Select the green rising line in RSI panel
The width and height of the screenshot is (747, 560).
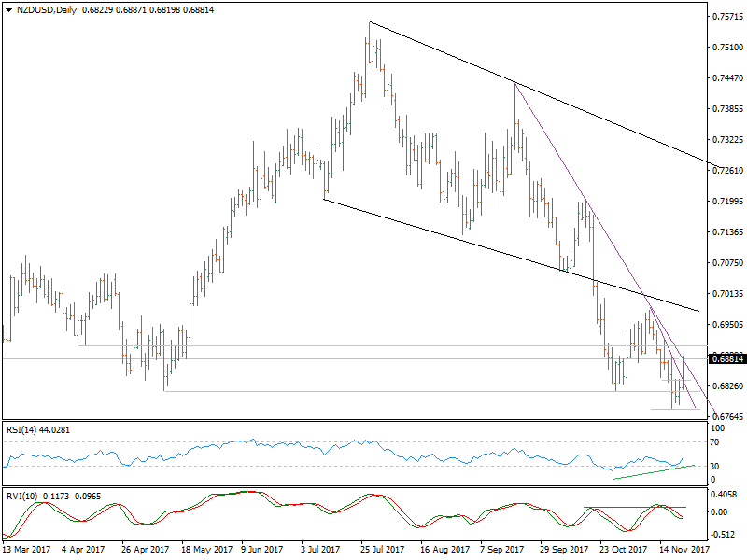click(654, 471)
